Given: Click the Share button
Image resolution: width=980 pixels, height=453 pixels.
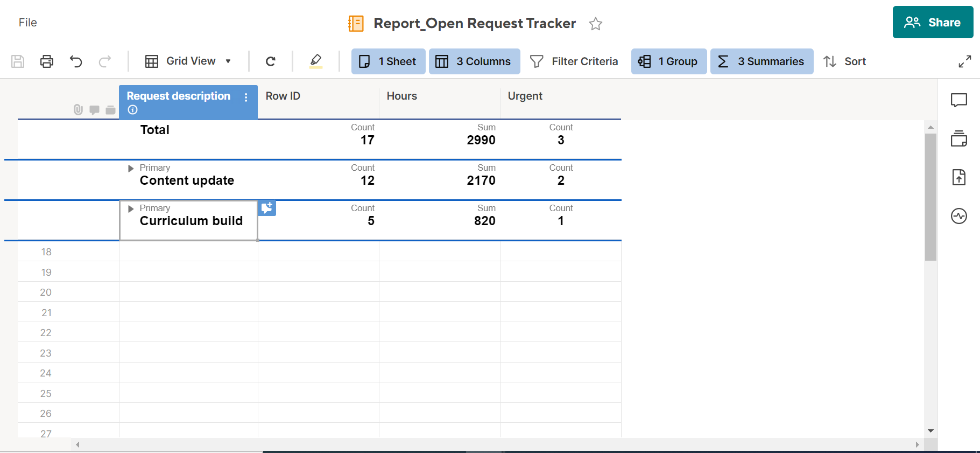Looking at the screenshot, I should coord(933,23).
